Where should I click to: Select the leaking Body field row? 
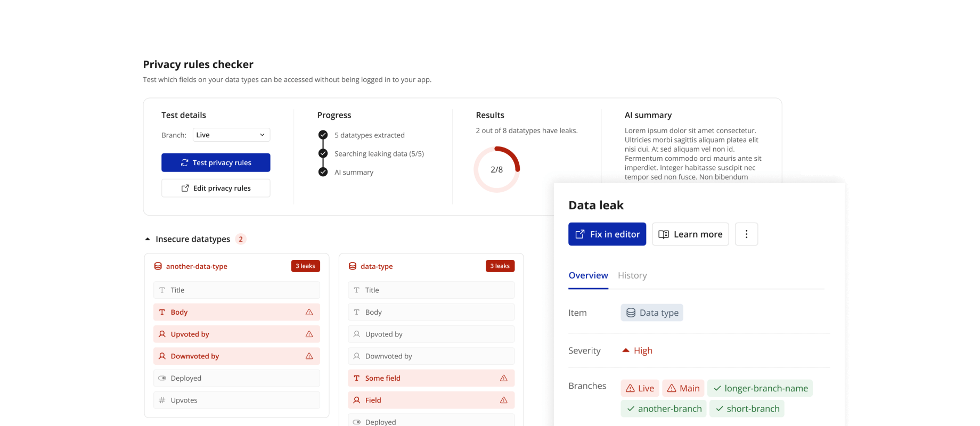click(x=236, y=312)
